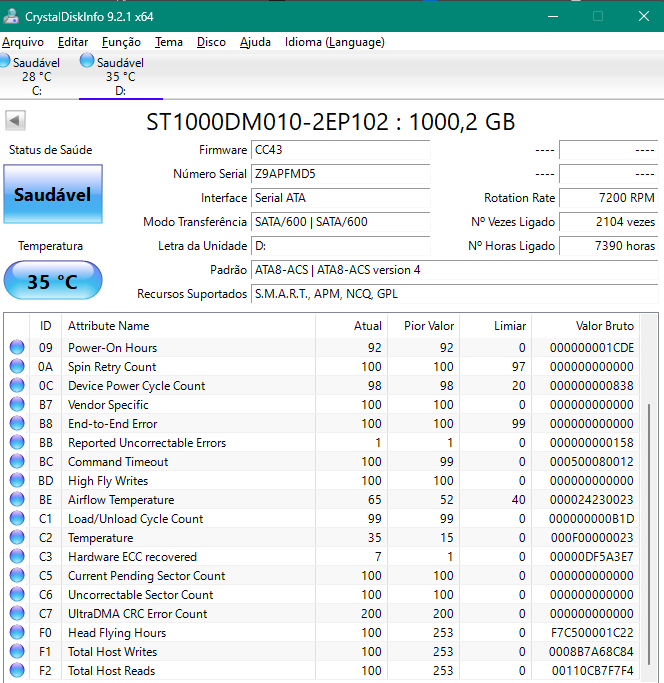Click the Attribute Name column header
Viewport: 664px width, 683px height.
(x=188, y=326)
